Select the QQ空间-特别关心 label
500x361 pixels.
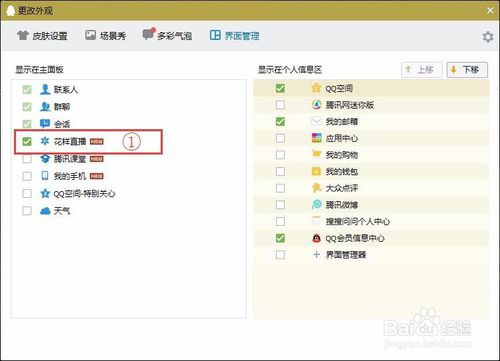[85, 194]
